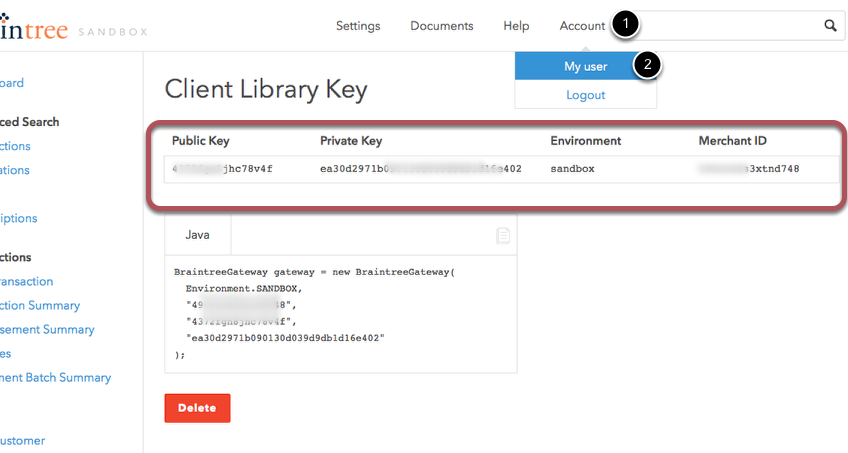Image resolution: width=848 pixels, height=453 pixels.
Task: Select My user from the Account dropdown
Action: click(x=586, y=66)
